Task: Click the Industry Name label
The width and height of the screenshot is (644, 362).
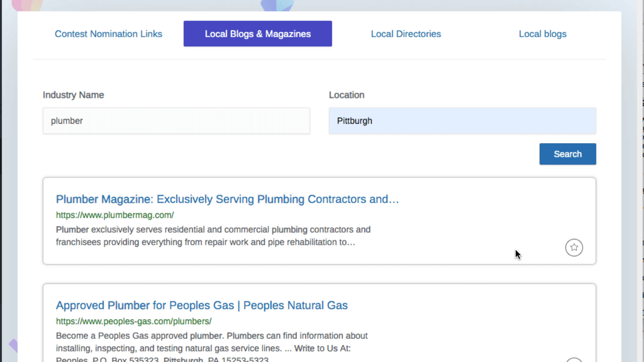Action: [x=73, y=95]
